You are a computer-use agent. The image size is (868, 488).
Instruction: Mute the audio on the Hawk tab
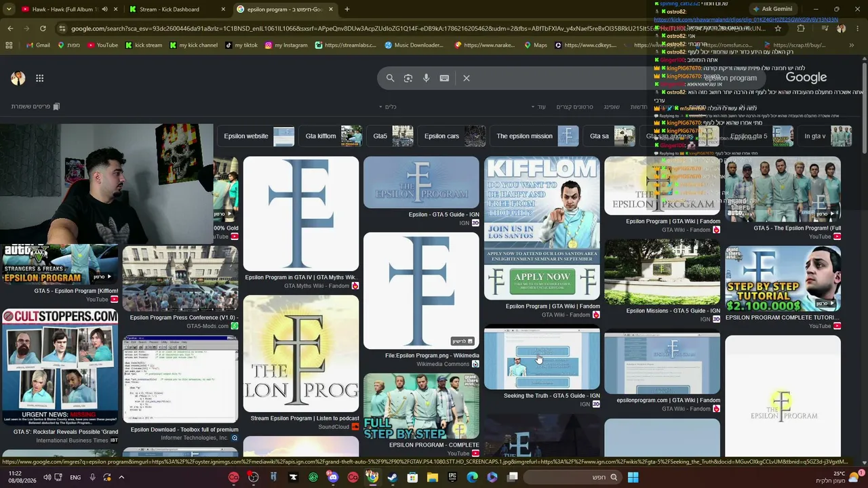click(x=104, y=9)
